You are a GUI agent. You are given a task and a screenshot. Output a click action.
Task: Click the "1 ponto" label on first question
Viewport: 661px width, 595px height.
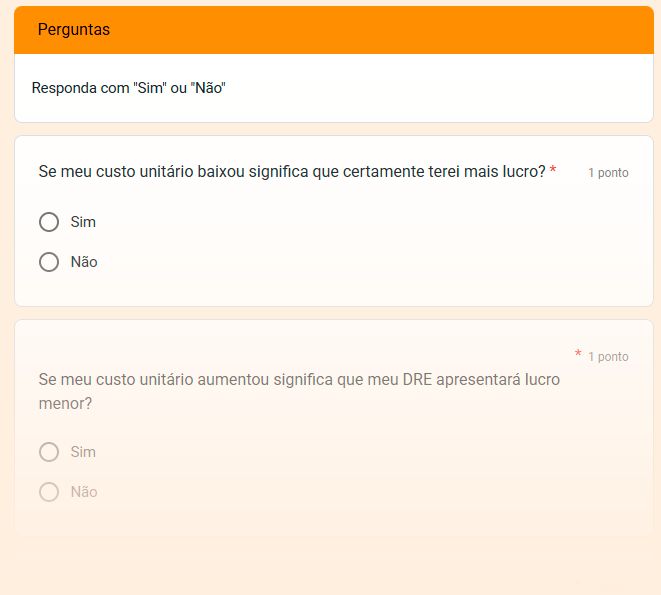tap(608, 173)
